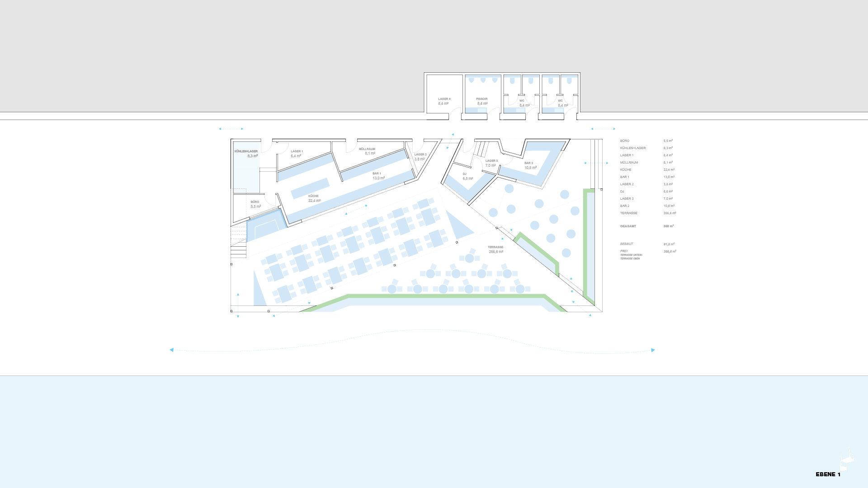Click the KÜCHE label inside the floor plan
Image resolution: width=868 pixels, height=488 pixels.
(314, 196)
